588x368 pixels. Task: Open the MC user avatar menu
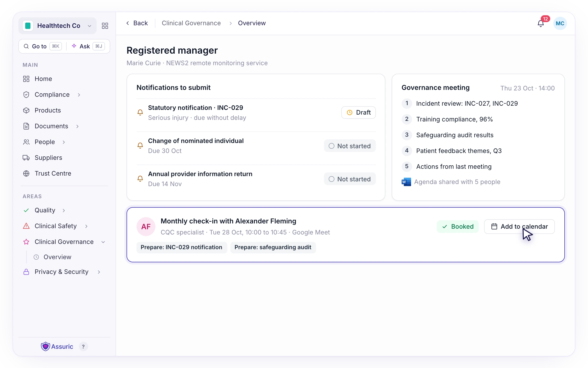point(560,23)
